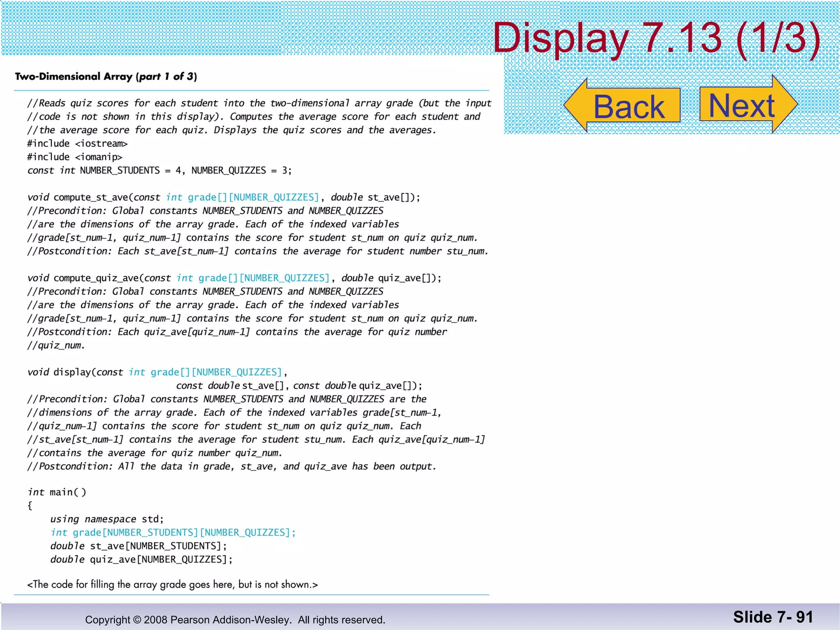Click the '//quiz_num.' comment line

(56, 345)
